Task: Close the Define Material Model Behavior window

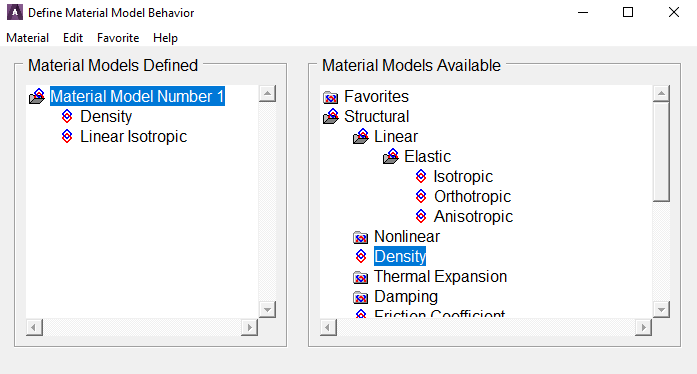Action: click(x=674, y=12)
